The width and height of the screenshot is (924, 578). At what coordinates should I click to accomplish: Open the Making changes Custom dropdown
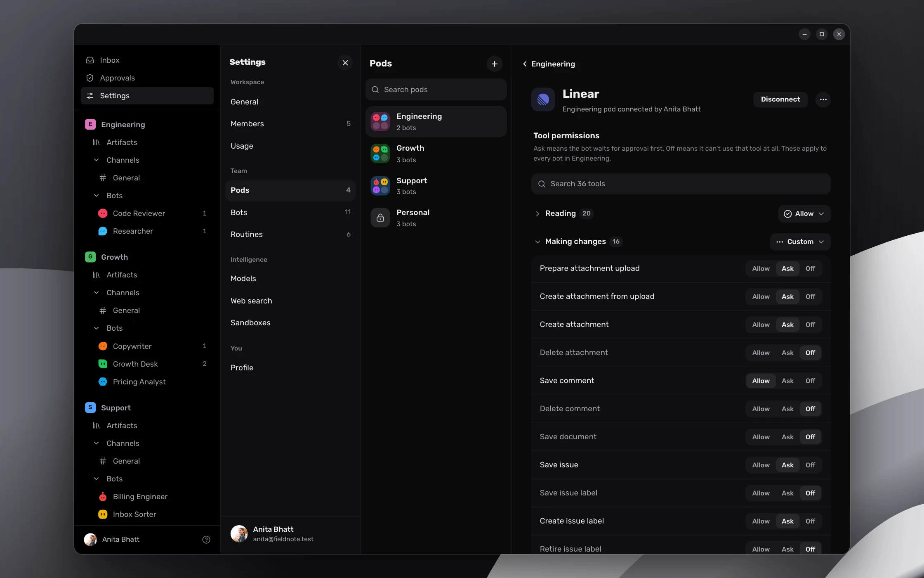pos(800,242)
